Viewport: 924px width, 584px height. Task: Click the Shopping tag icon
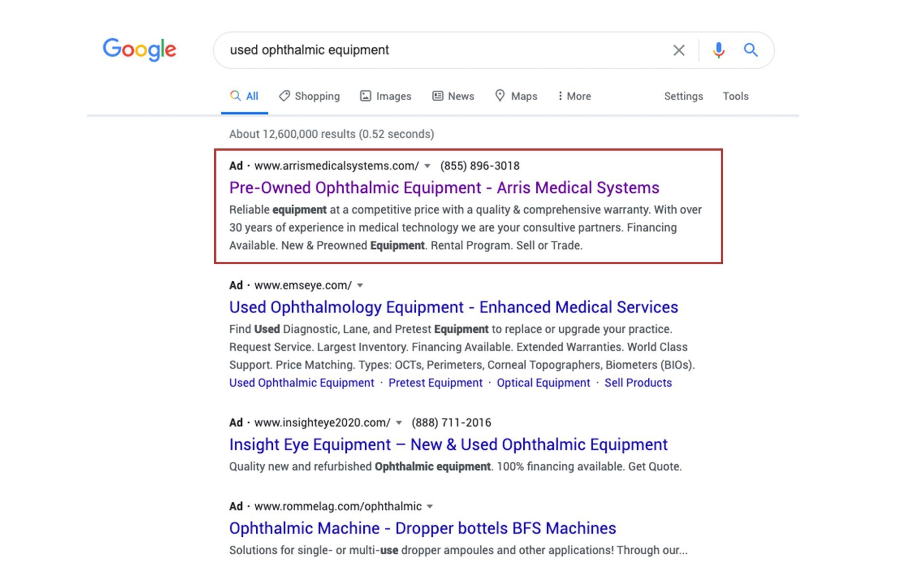pos(284,95)
